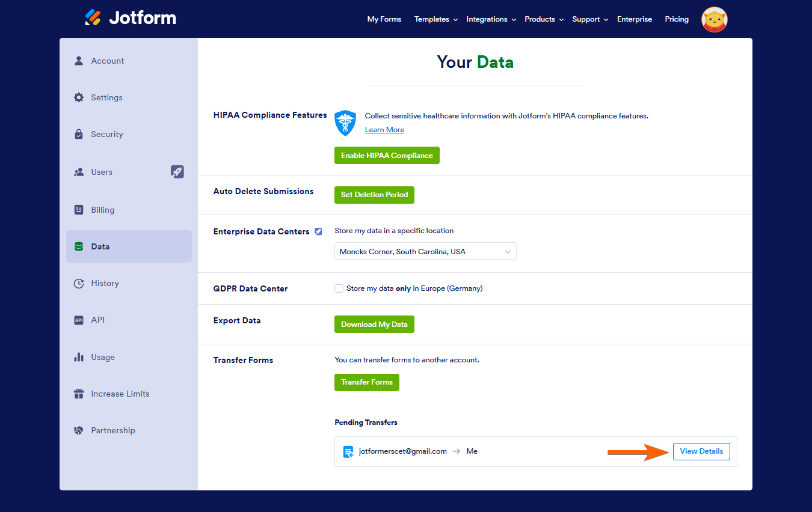The width and height of the screenshot is (812, 512).
Task: Click Download My Data button
Action: click(374, 325)
